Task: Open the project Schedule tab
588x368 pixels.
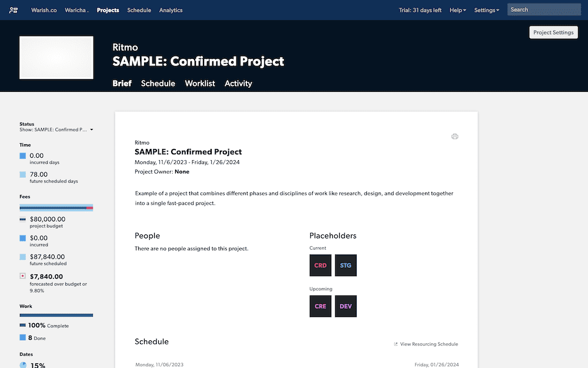Action: (x=158, y=84)
